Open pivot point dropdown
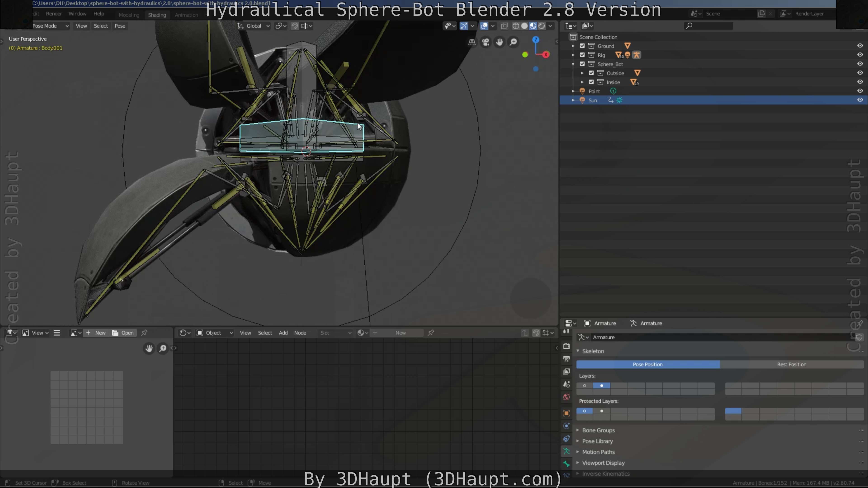868x488 pixels. [x=281, y=26]
